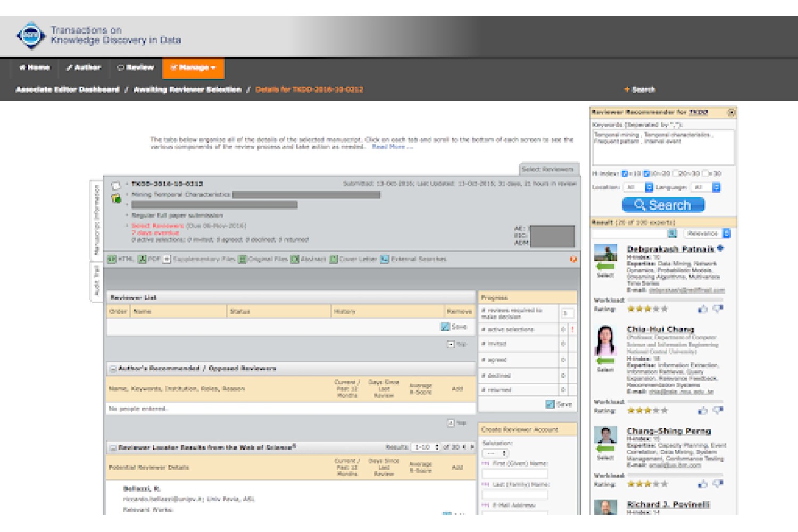Open Supplementary Files icon
Image resolution: width=798 pixels, height=532 pixels.
[167, 259]
